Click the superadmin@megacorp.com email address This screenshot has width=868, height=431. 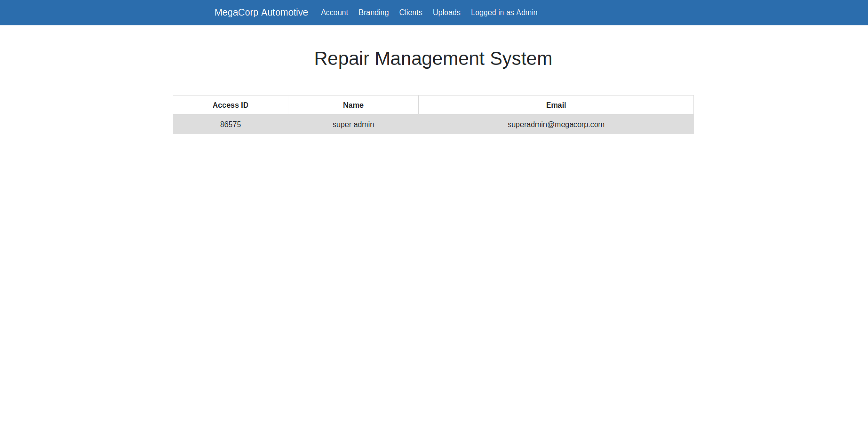pyautogui.click(x=556, y=124)
